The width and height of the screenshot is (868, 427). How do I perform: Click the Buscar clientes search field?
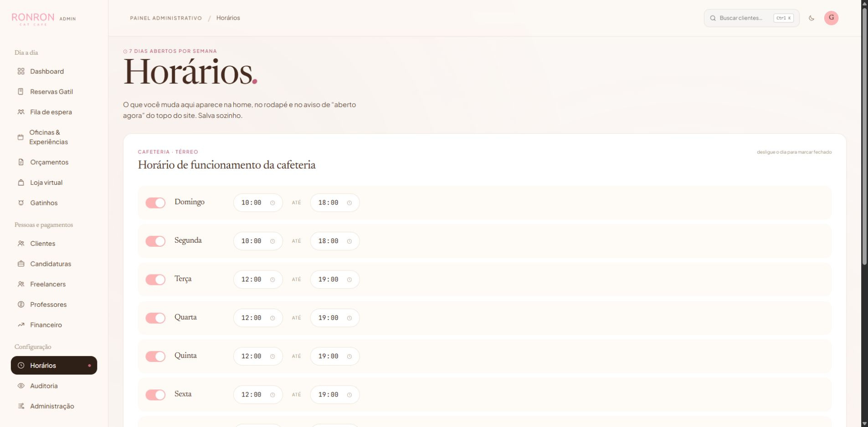click(x=751, y=18)
